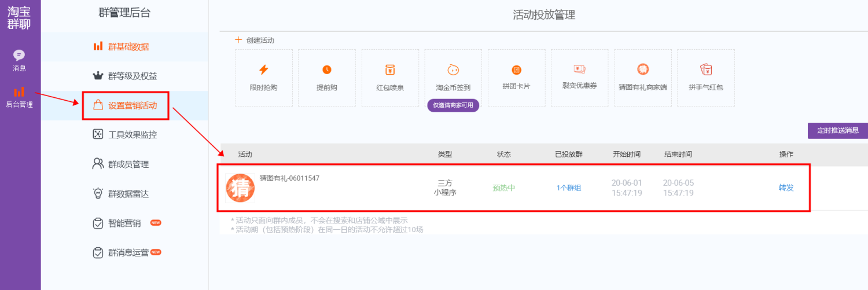Open the 后台管理 bar chart icon
Viewport: 868px width, 290px height.
[x=19, y=91]
